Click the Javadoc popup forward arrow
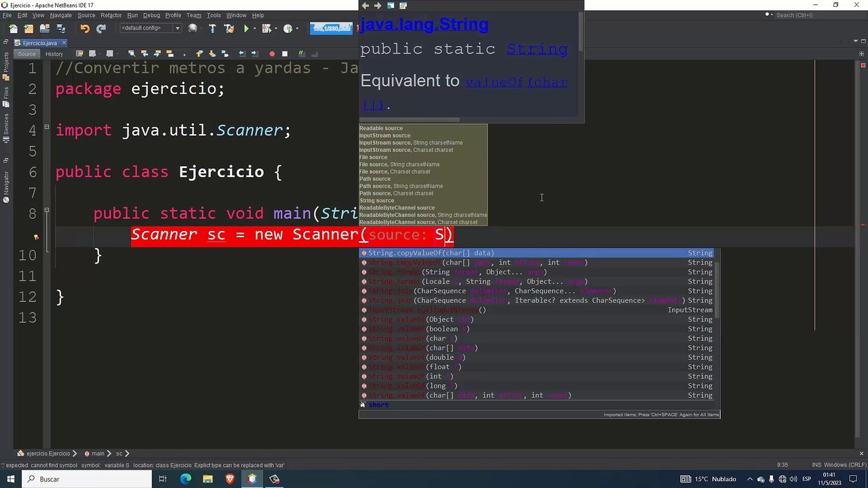The width and height of the screenshot is (868, 488). [x=378, y=5]
